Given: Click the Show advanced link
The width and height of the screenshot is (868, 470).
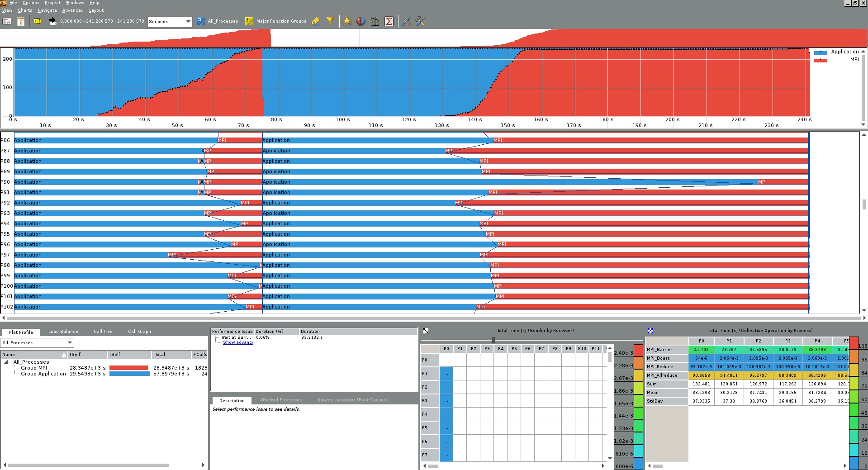Looking at the screenshot, I should [238, 342].
